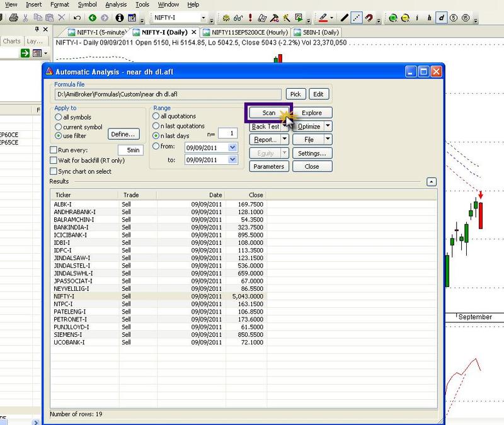
Task: Click the green arrow icon in side panel
Action: coord(25,53)
